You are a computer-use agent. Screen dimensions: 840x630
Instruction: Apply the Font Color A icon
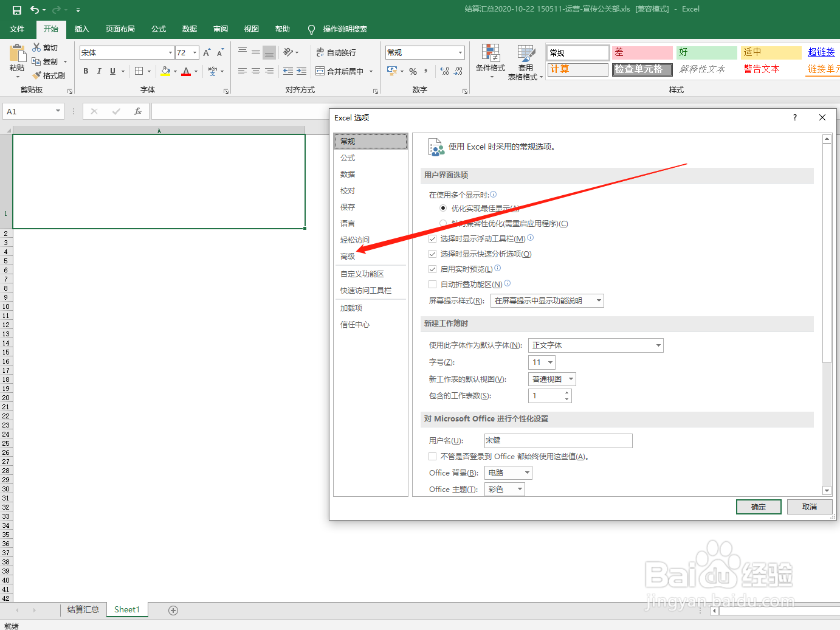(x=186, y=71)
